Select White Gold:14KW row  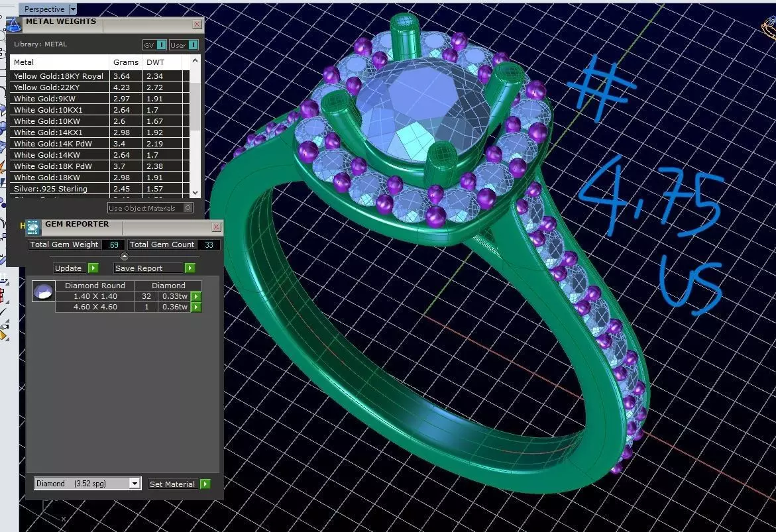[100, 155]
